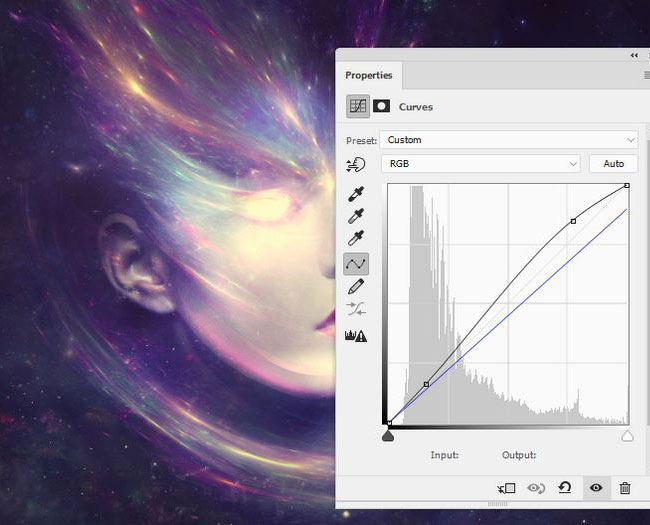Click the black point slider triangle
Image resolution: width=650 pixels, height=525 pixels.
[x=388, y=436]
